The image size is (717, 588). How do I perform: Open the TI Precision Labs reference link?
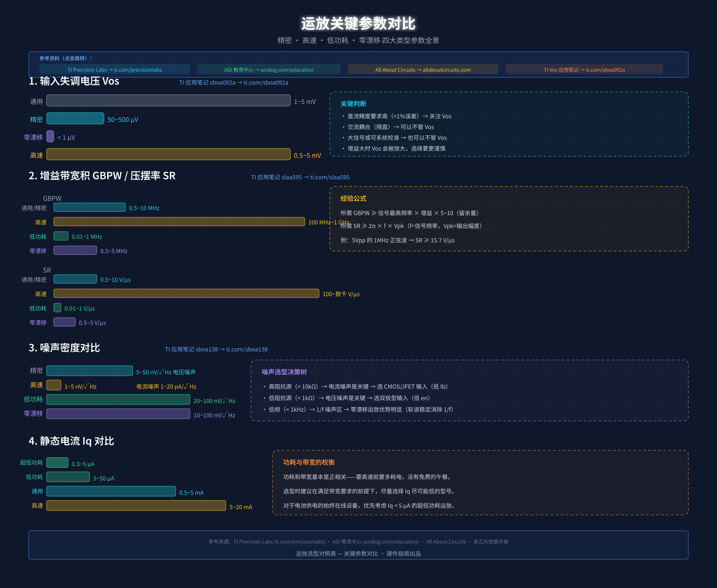(115, 69)
